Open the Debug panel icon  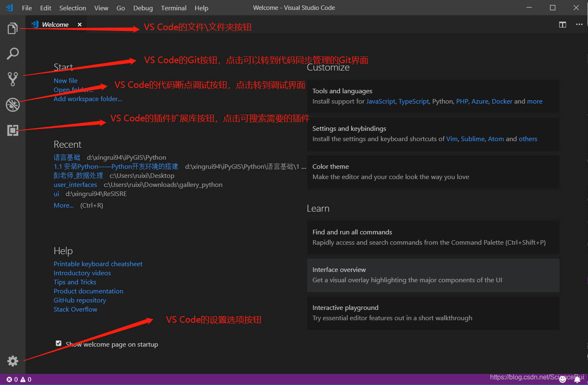[x=12, y=105]
